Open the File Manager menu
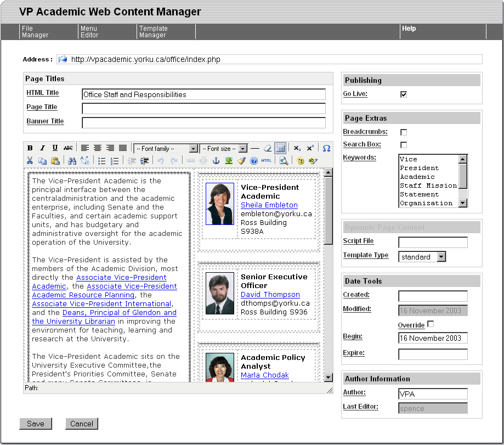The width and height of the screenshot is (504, 445). coord(35,32)
